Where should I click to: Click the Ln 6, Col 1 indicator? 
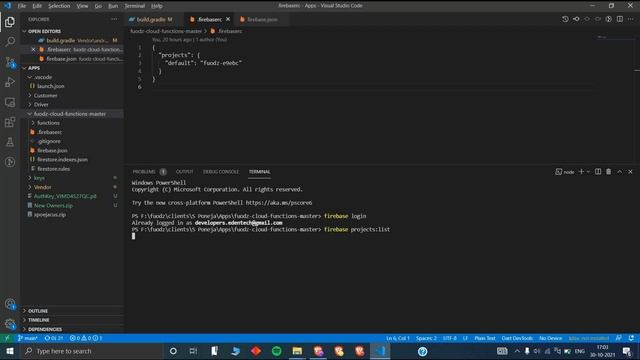398,338
